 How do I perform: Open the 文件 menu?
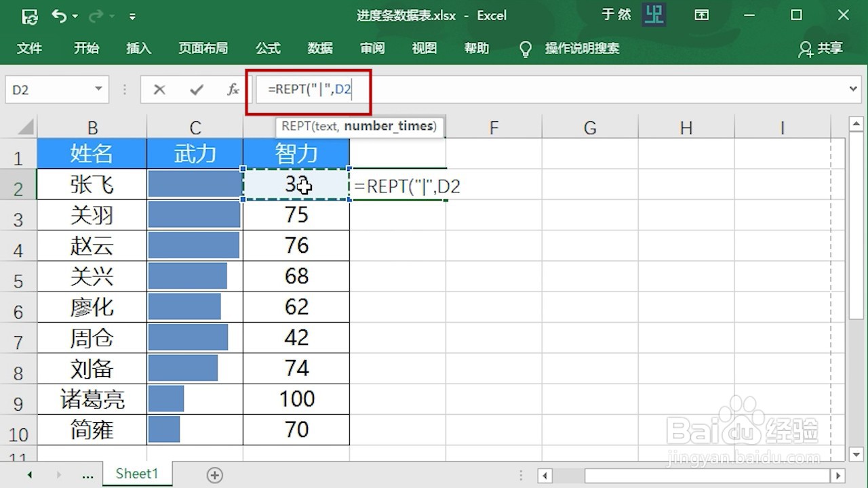point(30,48)
